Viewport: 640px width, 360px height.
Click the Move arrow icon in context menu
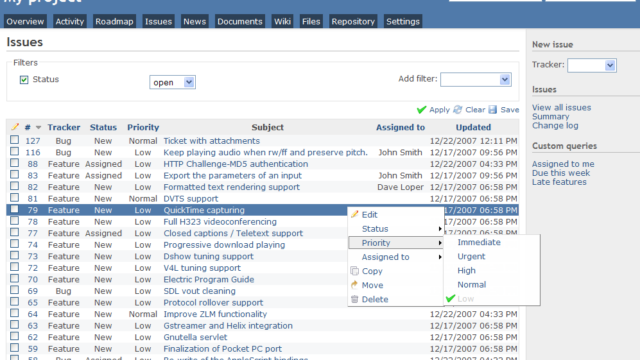(354, 285)
